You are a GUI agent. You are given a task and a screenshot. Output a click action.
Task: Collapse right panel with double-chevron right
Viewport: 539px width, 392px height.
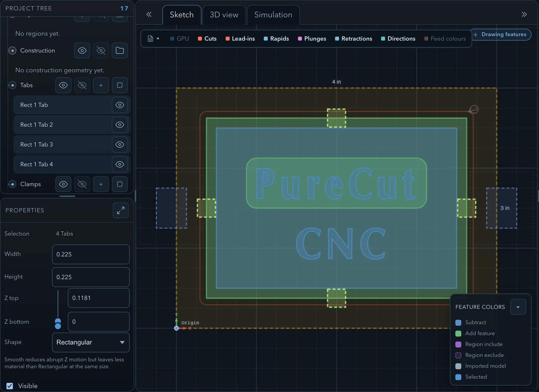(524, 14)
